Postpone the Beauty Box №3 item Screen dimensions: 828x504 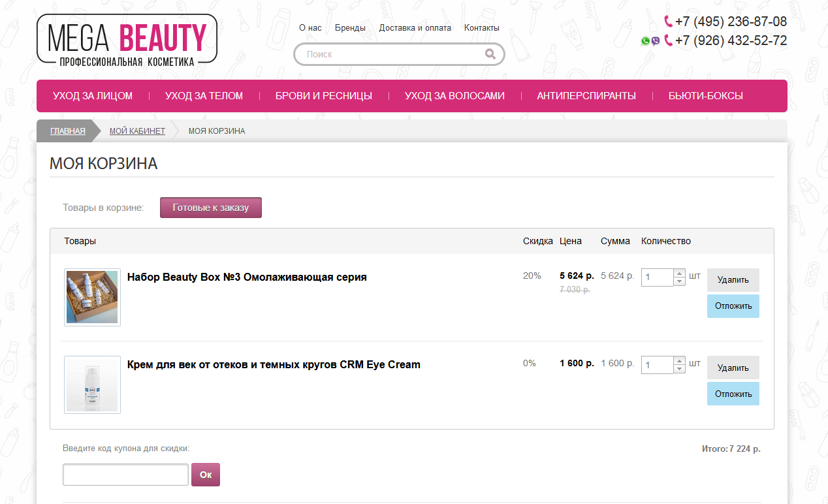733,306
